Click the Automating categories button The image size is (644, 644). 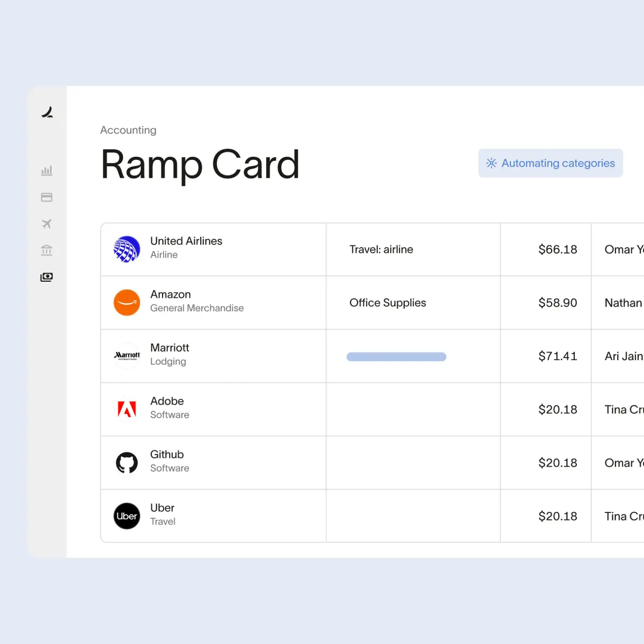point(551,163)
